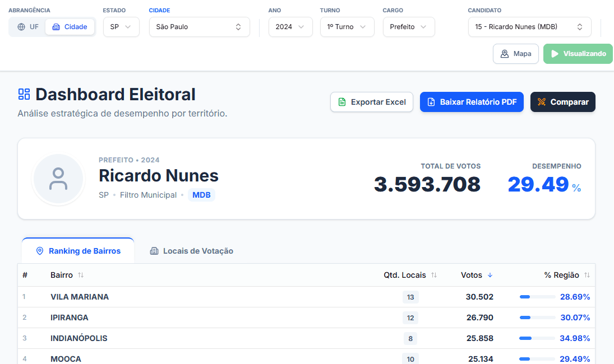Open the Candidato selector for Ricardo Nunes
The height and width of the screenshot is (364, 614).
click(529, 26)
